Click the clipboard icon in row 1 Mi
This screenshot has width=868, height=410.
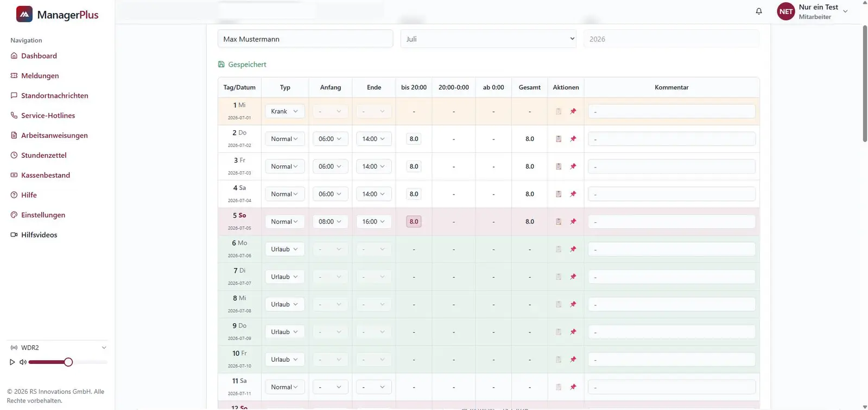point(559,111)
